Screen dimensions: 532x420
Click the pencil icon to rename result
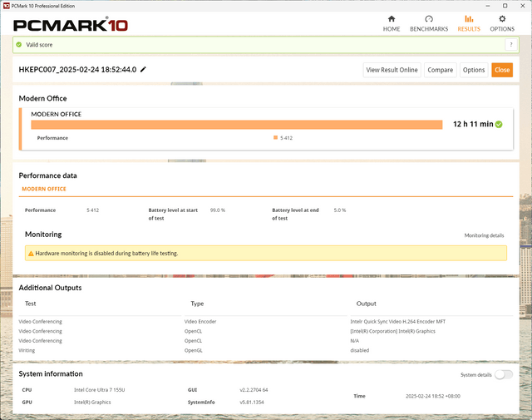tap(143, 70)
